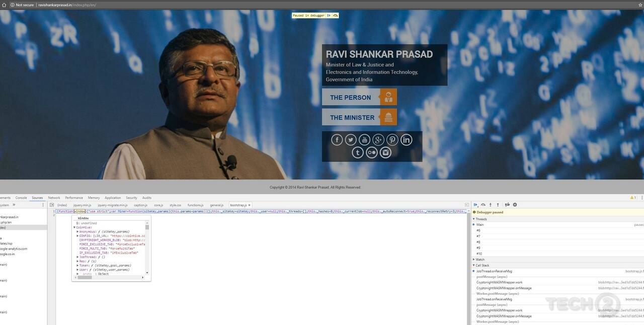Click THE PERSON button
The height and width of the screenshot is (325, 644).
[359, 97]
